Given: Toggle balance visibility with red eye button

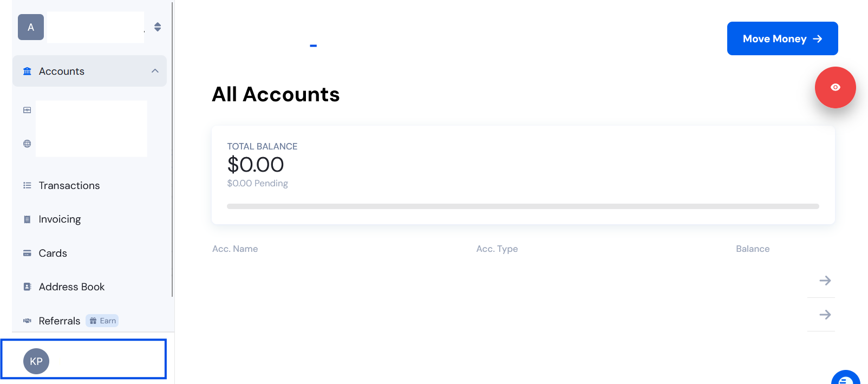Looking at the screenshot, I should pos(835,87).
